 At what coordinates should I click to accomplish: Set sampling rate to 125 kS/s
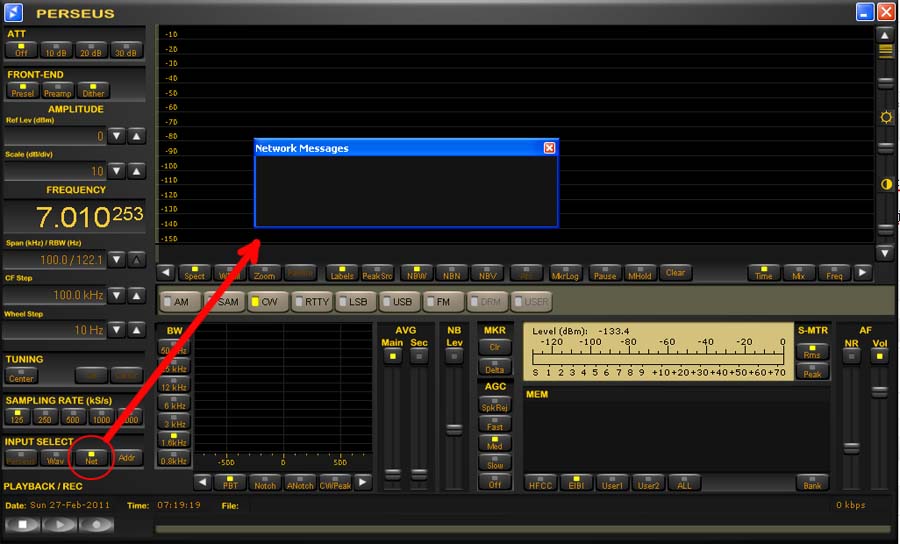coord(17,417)
